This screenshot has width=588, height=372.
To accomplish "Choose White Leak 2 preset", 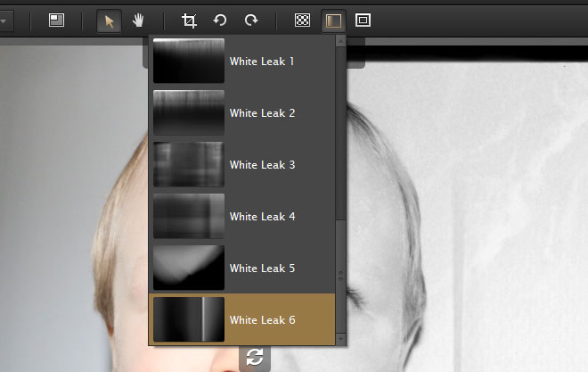I will tap(241, 112).
